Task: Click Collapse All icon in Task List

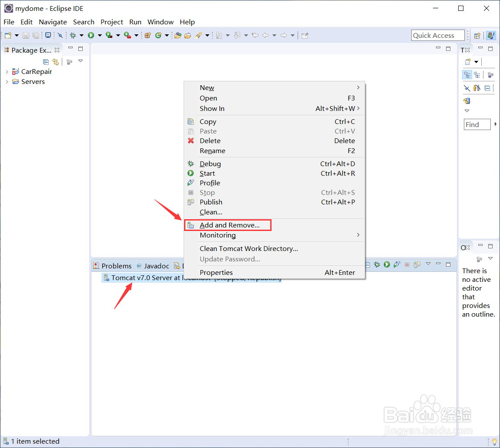Action: tap(487, 88)
